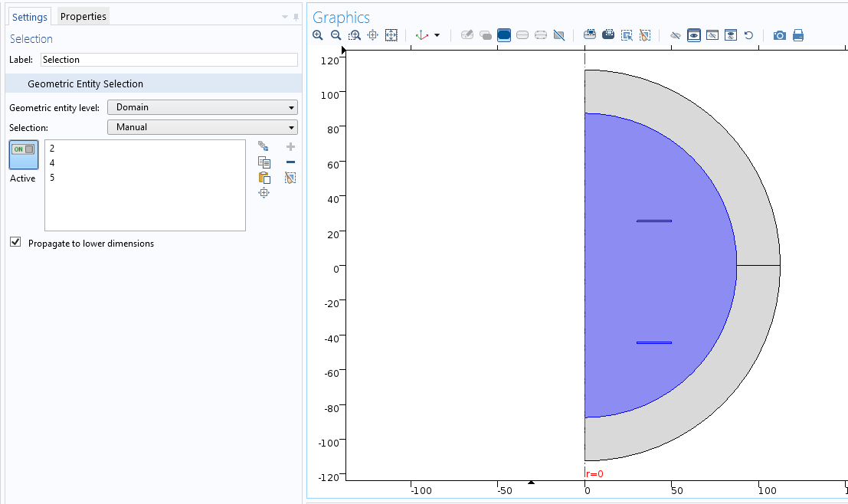Switch to the Properties tab
The height and width of the screenshot is (504, 848).
(x=83, y=16)
